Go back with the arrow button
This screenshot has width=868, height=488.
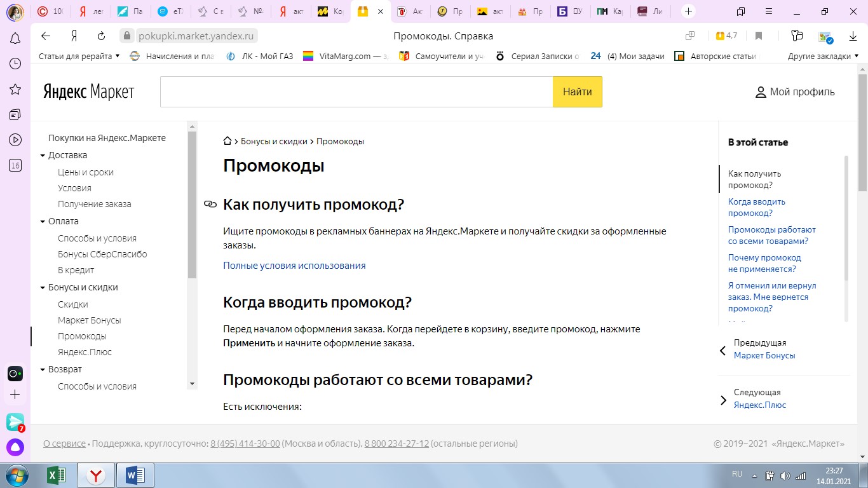[46, 36]
